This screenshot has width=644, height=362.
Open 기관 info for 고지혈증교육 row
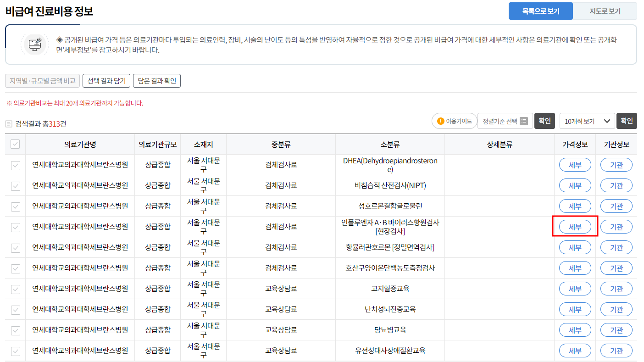click(x=616, y=289)
